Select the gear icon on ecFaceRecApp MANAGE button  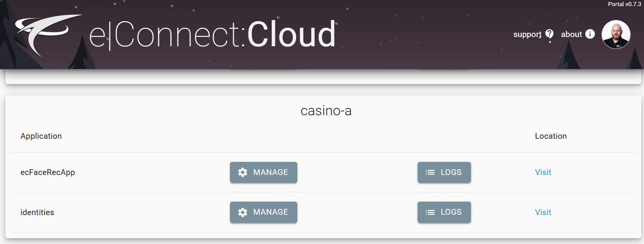point(242,172)
